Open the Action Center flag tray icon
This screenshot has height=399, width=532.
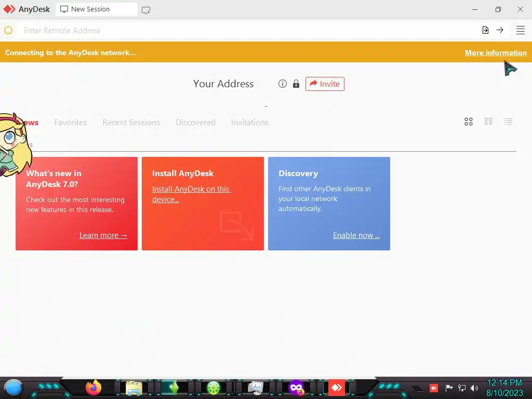449,388
